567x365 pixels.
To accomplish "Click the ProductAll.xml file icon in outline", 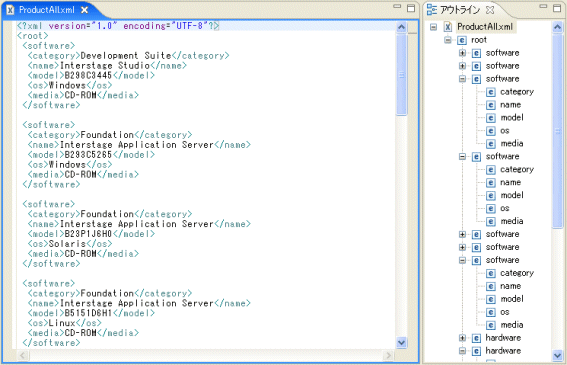I will [448, 27].
